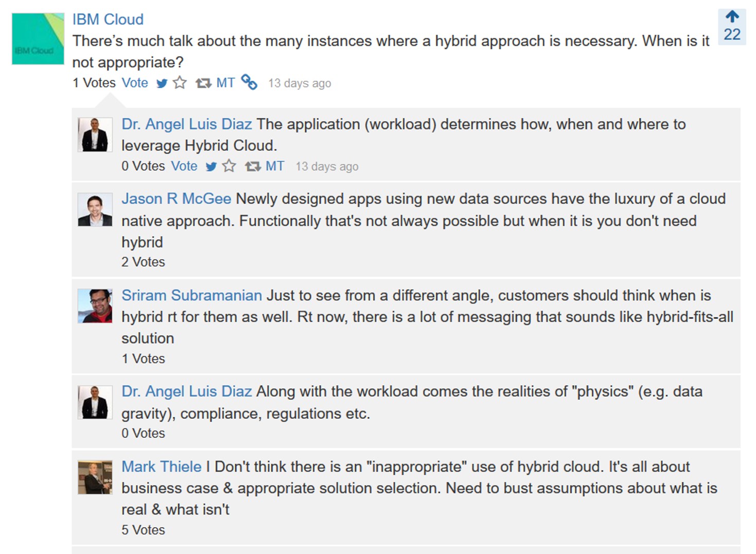This screenshot has height=554, width=756.
Task: Click MT link under Angel Diaz's reply
Action: [275, 166]
